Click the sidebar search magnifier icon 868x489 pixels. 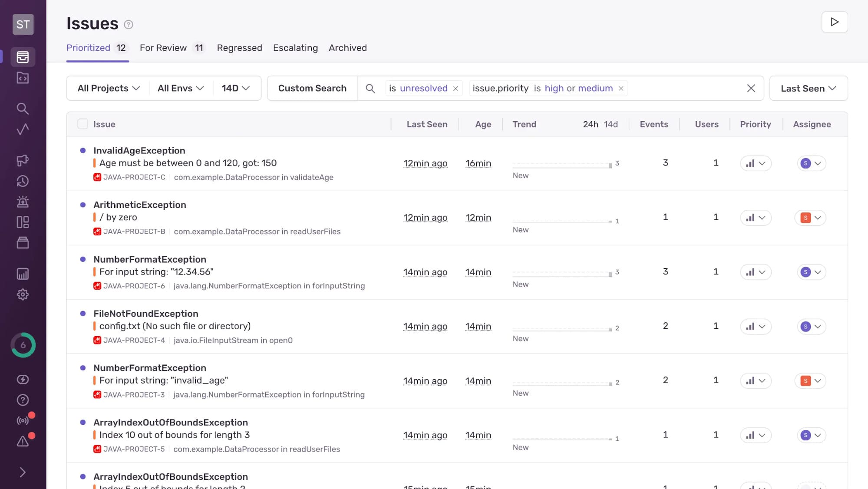point(23,109)
